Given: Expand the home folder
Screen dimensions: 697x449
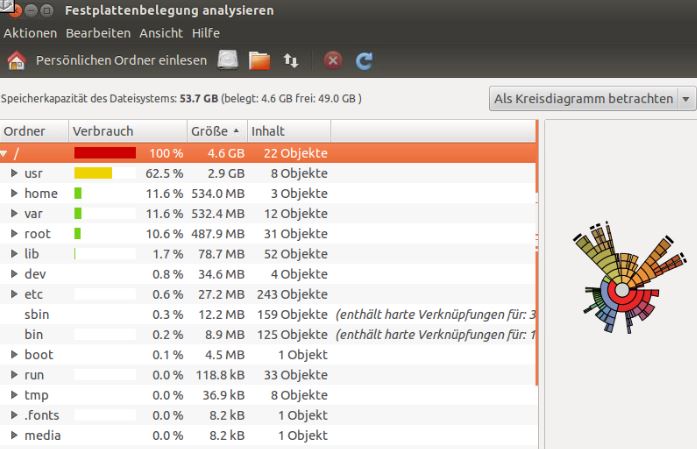Looking at the screenshot, I should tap(14, 193).
